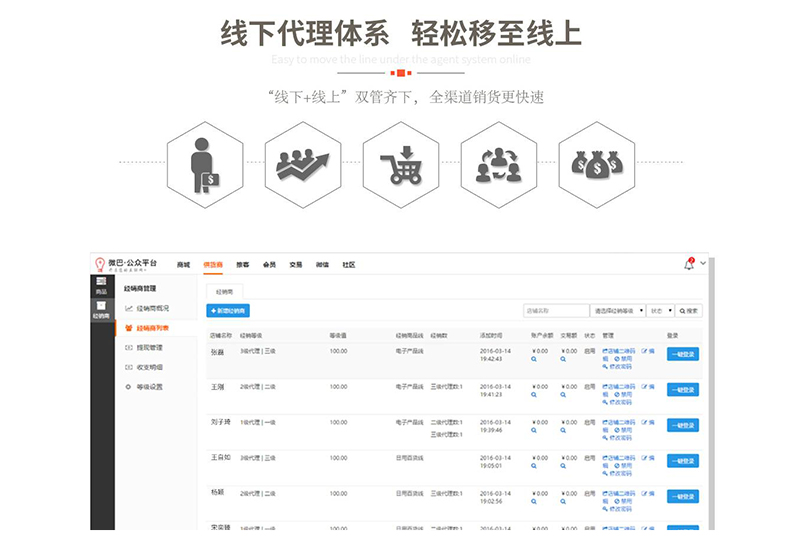Open 经销商 in the dark sidebar
800x545 pixels.
tap(102, 310)
